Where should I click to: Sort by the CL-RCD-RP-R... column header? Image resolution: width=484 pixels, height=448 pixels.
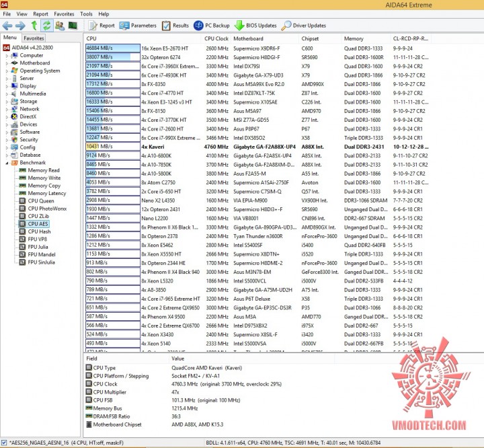pos(411,38)
